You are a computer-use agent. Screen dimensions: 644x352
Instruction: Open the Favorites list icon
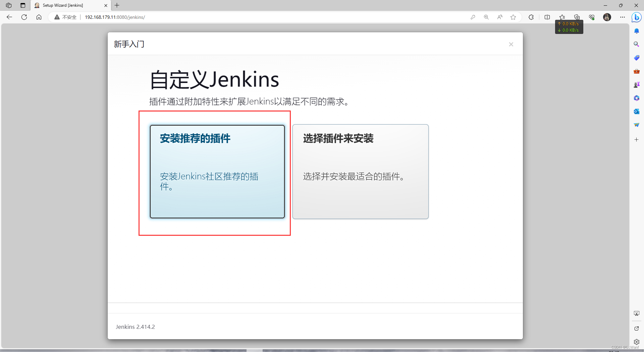tap(562, 17)
